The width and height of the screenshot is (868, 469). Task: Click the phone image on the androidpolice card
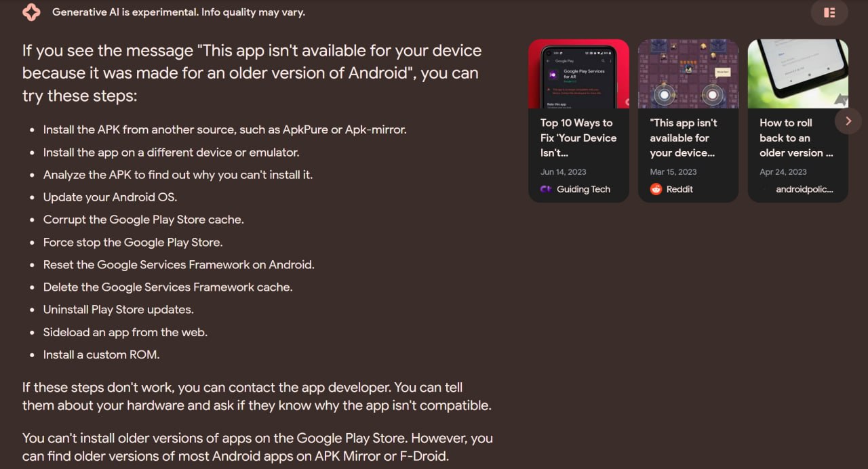(x=797, y=75)
